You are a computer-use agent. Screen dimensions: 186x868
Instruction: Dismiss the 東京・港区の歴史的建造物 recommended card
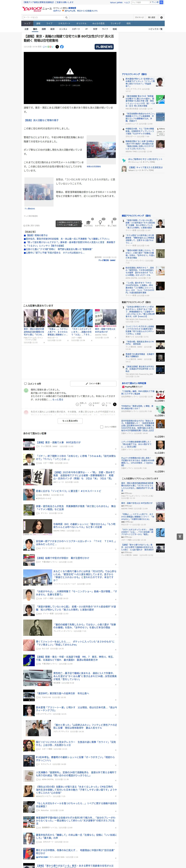point(44,343)
